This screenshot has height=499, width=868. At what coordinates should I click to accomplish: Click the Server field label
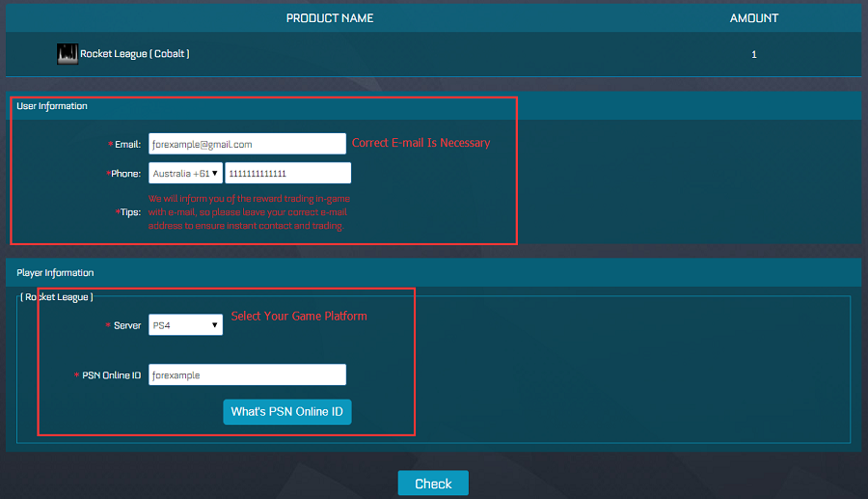tap(123, 325)
